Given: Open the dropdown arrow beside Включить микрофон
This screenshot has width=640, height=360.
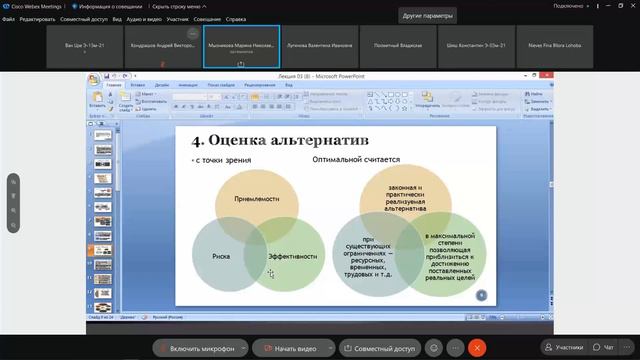Looking at the screenshot, I should point(244,348).
